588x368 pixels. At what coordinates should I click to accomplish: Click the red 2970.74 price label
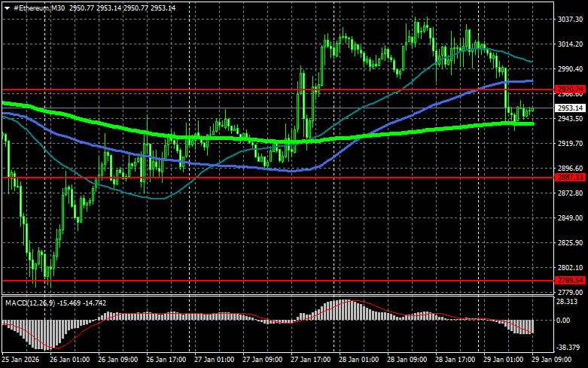click(570, 90)
